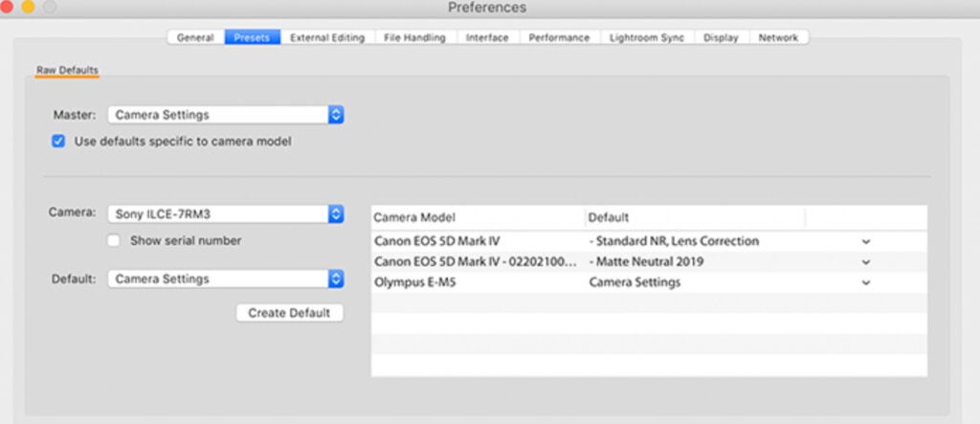The height and width of the screenshot is (424, 980).
Task: Open the Interface tab
Action: (487, 37)
